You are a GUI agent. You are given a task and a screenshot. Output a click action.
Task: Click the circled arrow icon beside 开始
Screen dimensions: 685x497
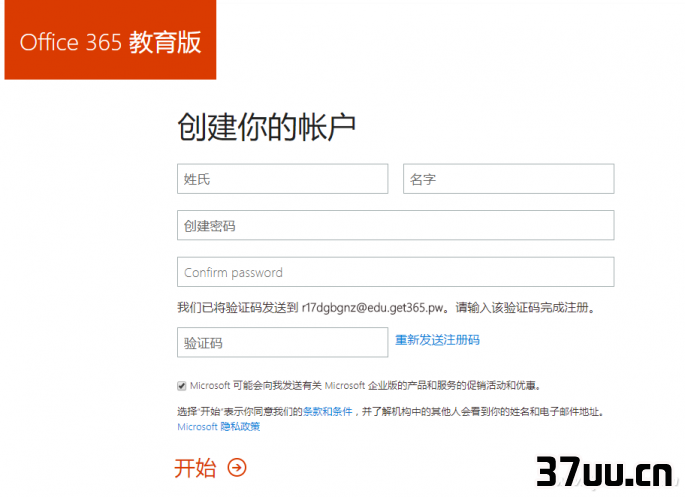(237, 468)
